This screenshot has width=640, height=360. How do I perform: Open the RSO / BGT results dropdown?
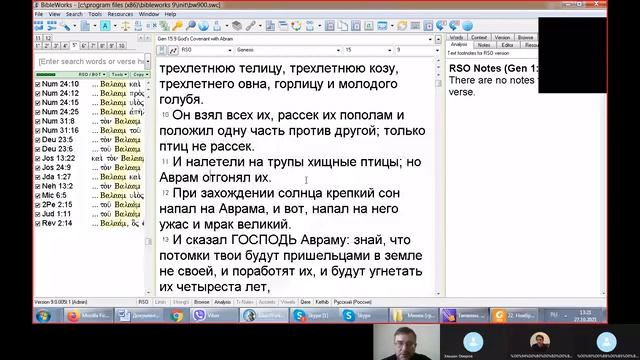(92, 75)
